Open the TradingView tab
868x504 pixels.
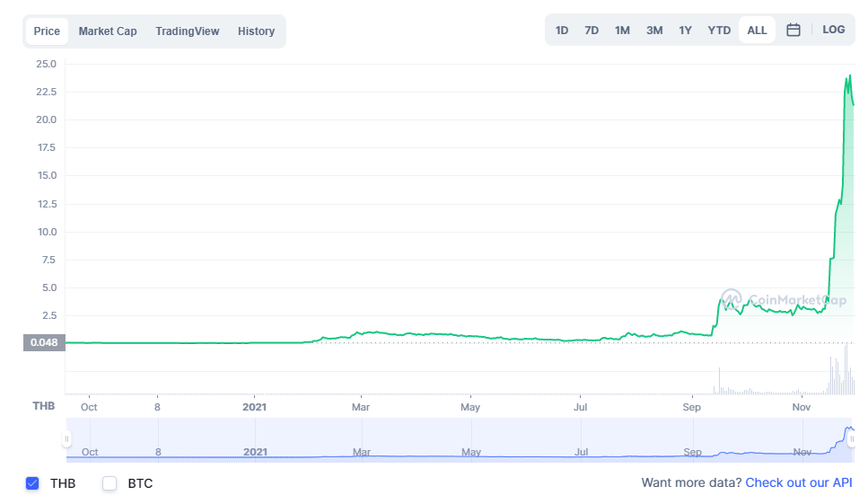coord(187,31)
